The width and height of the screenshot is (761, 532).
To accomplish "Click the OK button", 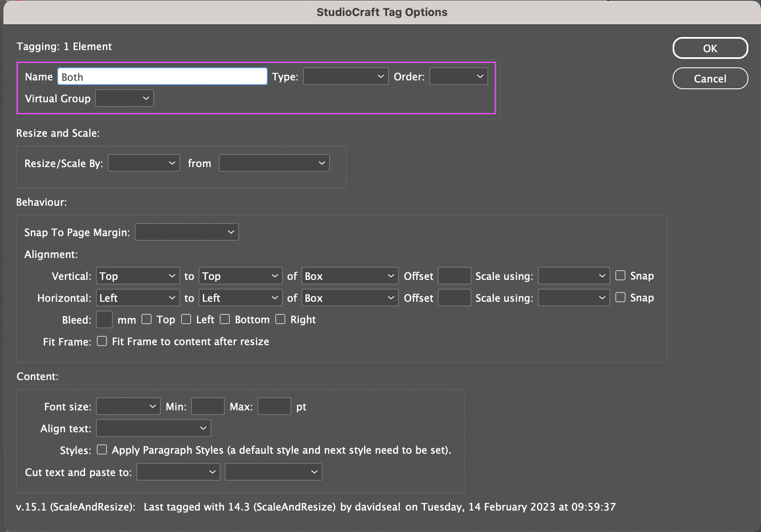I will click(710, 48).
